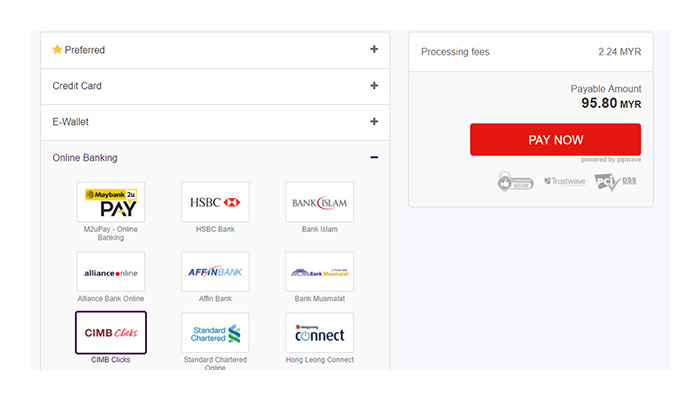Collapse Online Banking with the minus icon

[374, 157]
